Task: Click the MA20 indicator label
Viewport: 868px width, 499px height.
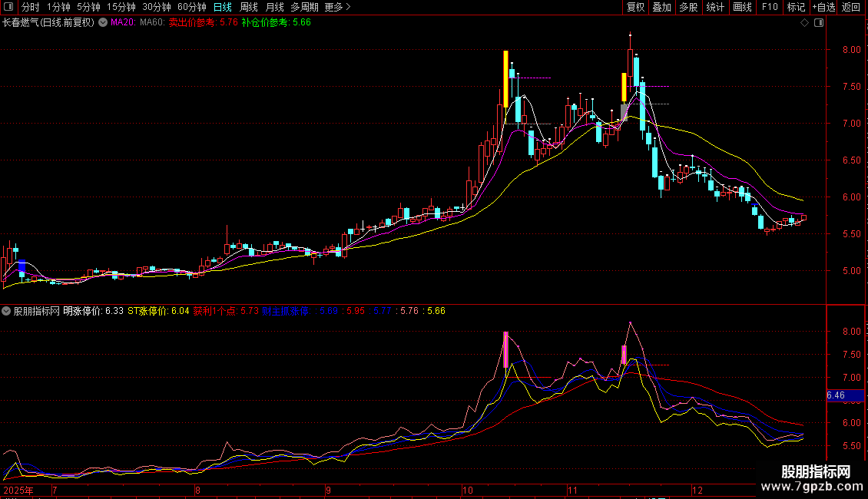Action: (123, 23)
